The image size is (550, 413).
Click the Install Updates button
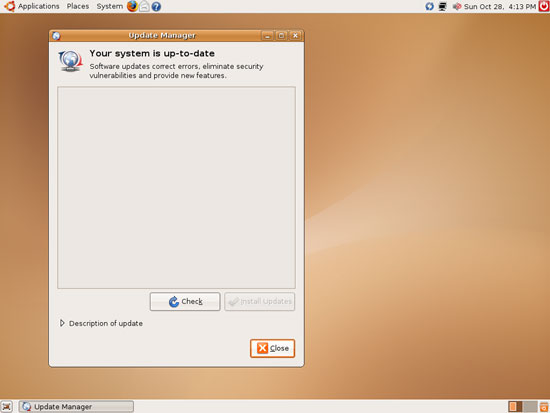(x=260, y=301)
